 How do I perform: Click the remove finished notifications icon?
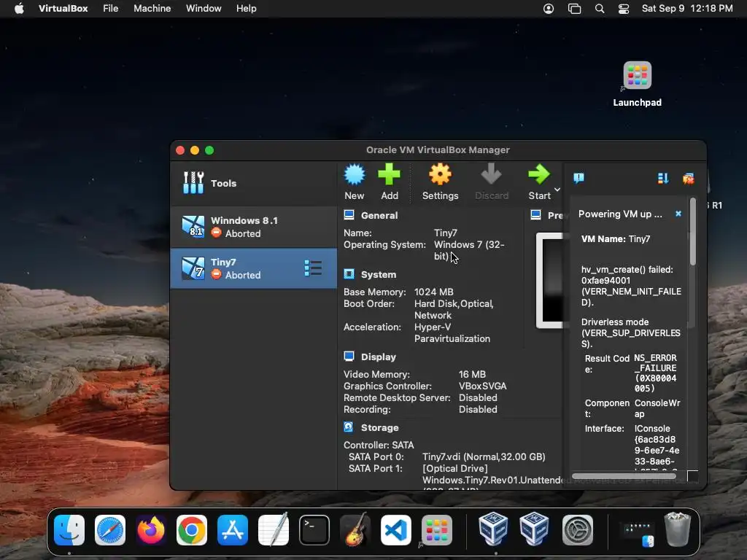[689, 179]
